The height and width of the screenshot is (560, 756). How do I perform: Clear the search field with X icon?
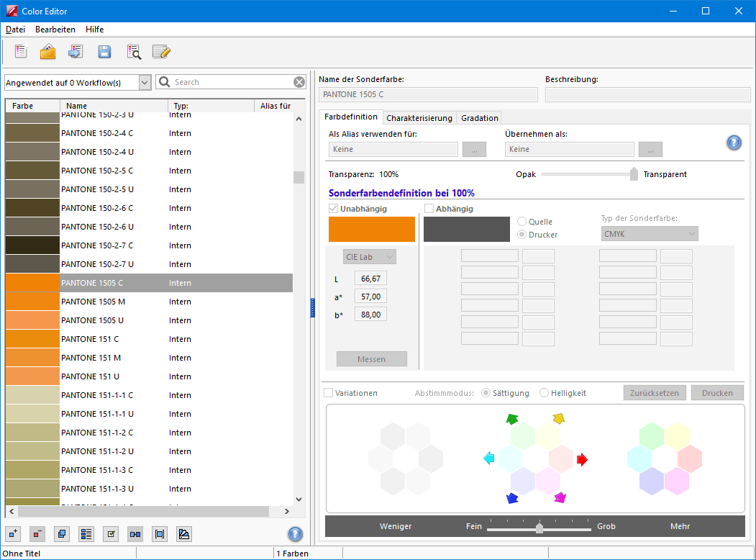pyautogui.click(x=299, y=82)
